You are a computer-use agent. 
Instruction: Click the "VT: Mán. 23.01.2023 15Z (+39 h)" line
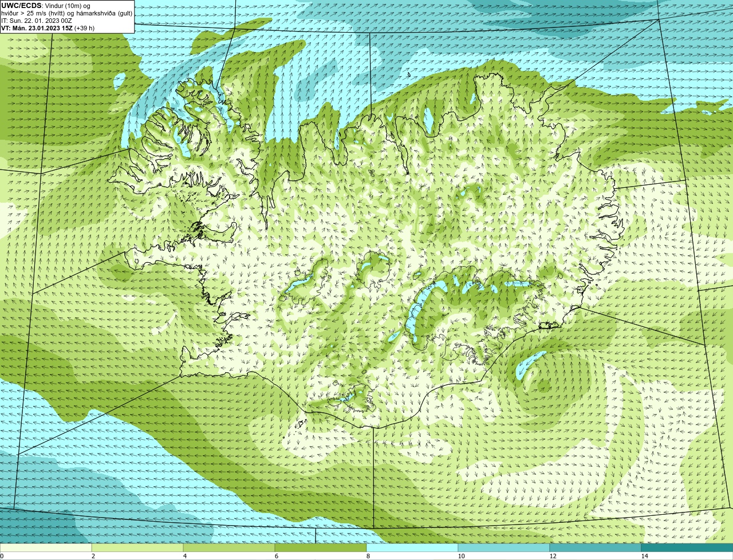coord(48,28)
